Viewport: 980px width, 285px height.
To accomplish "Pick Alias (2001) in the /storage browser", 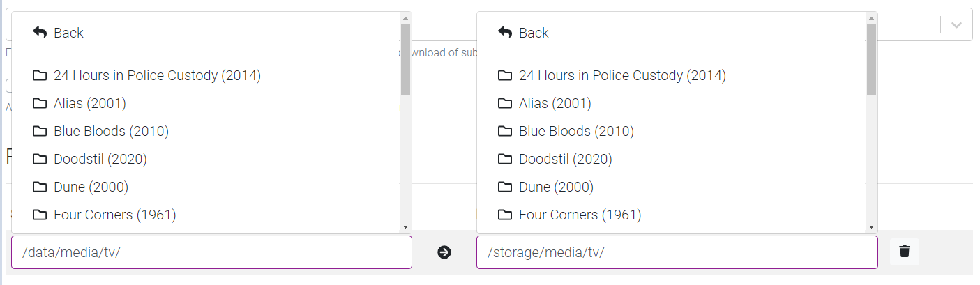I will (x=555, y=103).
